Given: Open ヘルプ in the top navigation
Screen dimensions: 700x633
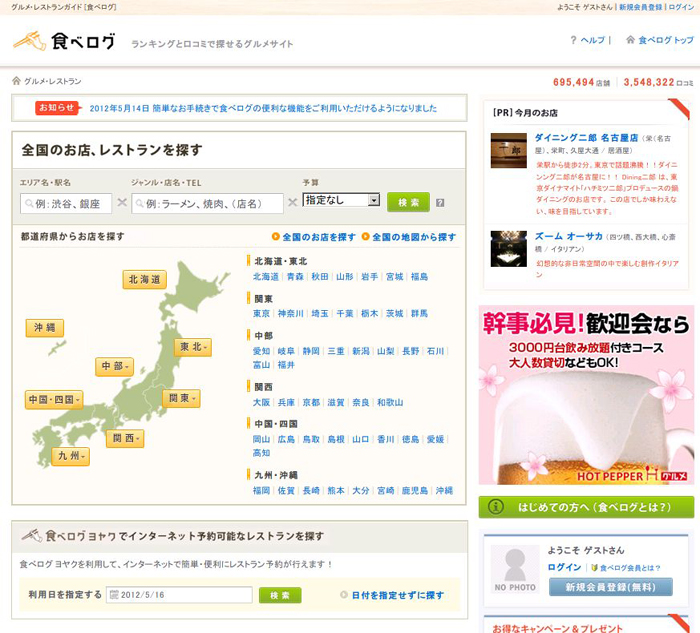Looking at the screenshot, I should click(x=588, y=41).
